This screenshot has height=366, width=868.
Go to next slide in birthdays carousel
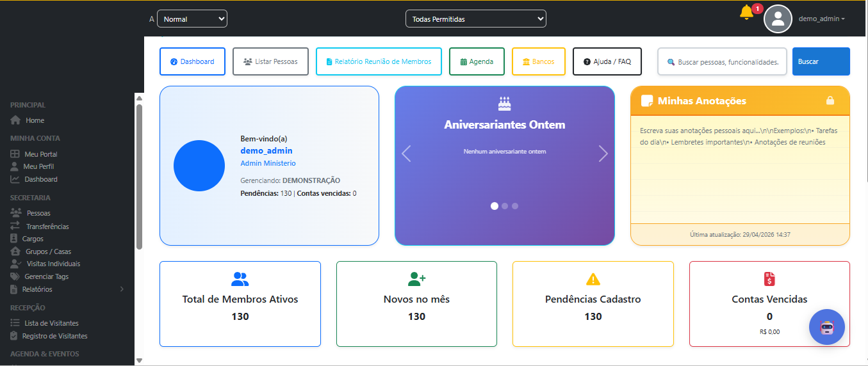pyautogui.click(x=603, y=154)
